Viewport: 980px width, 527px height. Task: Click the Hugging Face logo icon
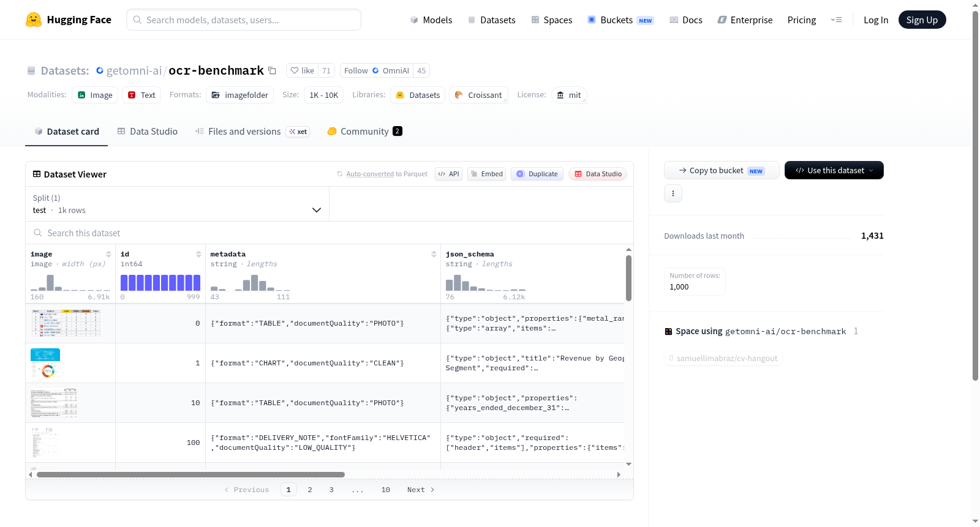point(34,20)
